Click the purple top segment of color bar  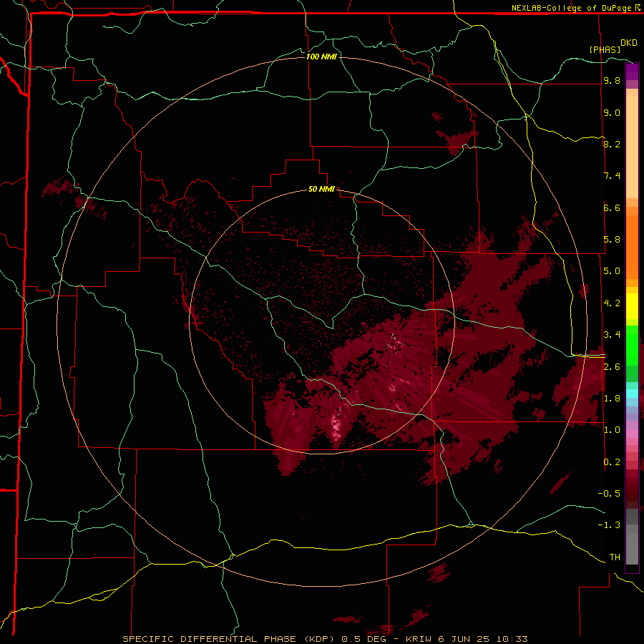coord(632,72)
